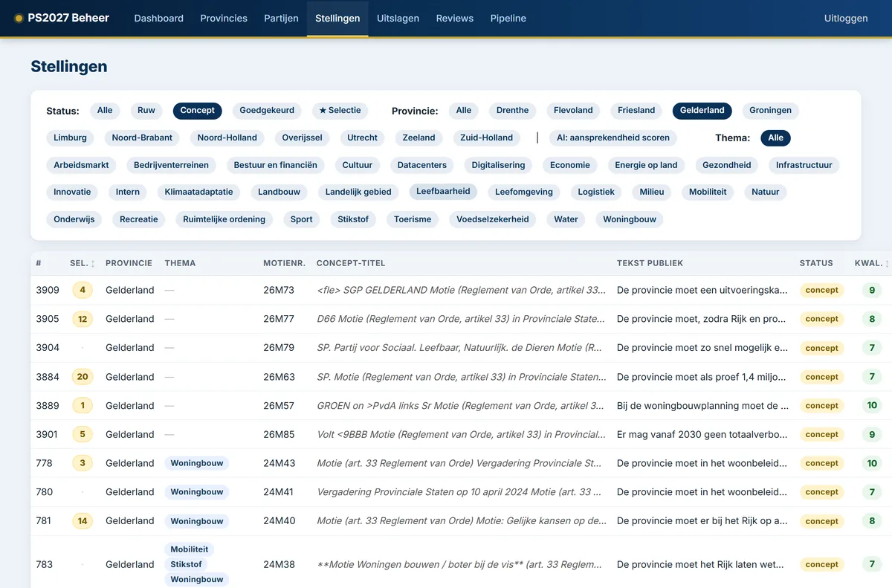Switch to the Pipeline tab
Image resolution: width=892 pixels, height=588 pixels.
[x=508, y=19]
